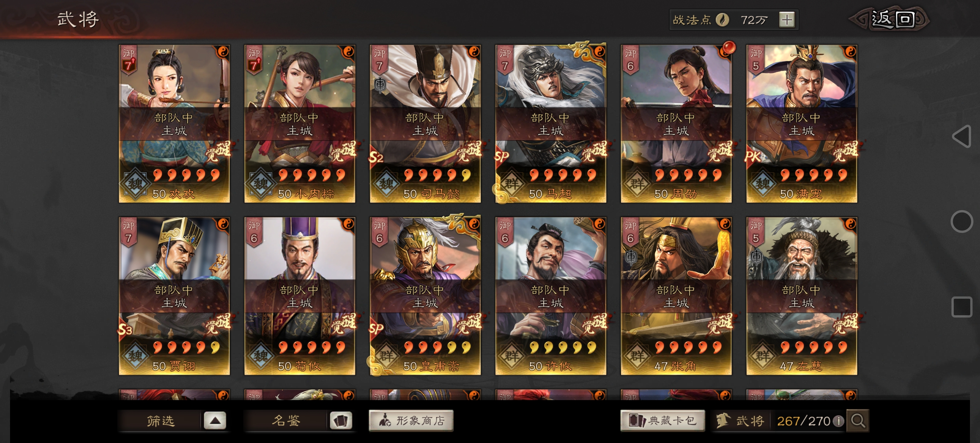Tap the Android back triangle icon
Image resolution: width=980 pixels, height=443 pixels.
[x=961, y=136]
